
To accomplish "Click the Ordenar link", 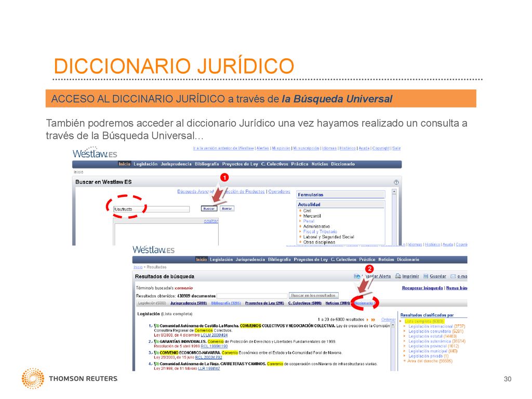I will tap(389, 320).
